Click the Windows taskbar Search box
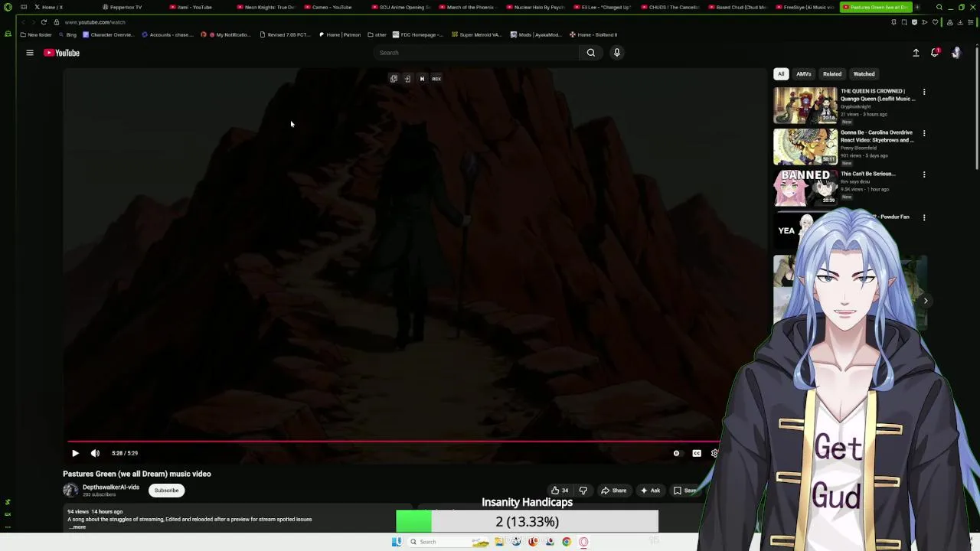Image resolution: width=980 pixels, height=551 pixels. point(449,542)
